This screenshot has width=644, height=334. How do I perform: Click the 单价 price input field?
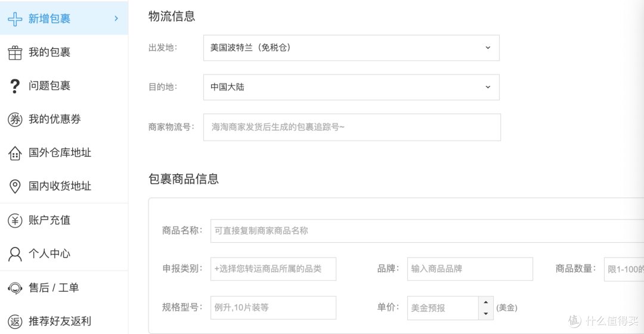[442, 308]
